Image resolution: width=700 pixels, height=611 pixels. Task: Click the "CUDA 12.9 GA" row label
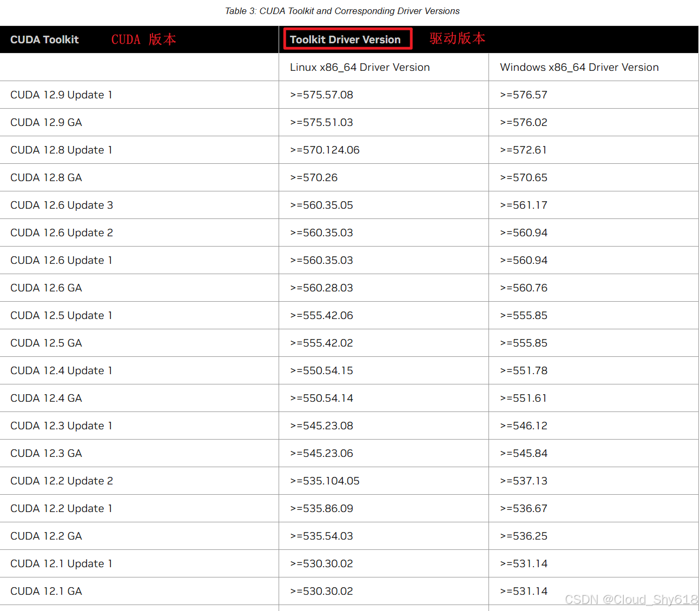click(x=46, y=122)
